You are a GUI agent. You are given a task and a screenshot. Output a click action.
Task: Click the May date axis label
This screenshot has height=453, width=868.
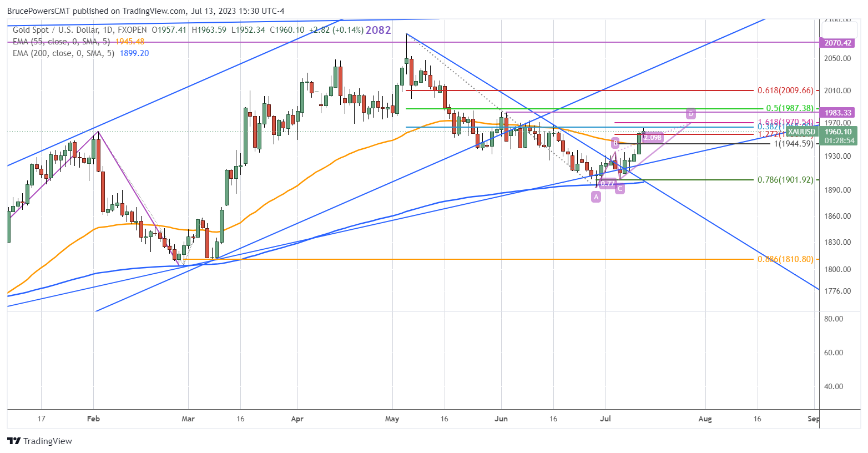[392, 419]
